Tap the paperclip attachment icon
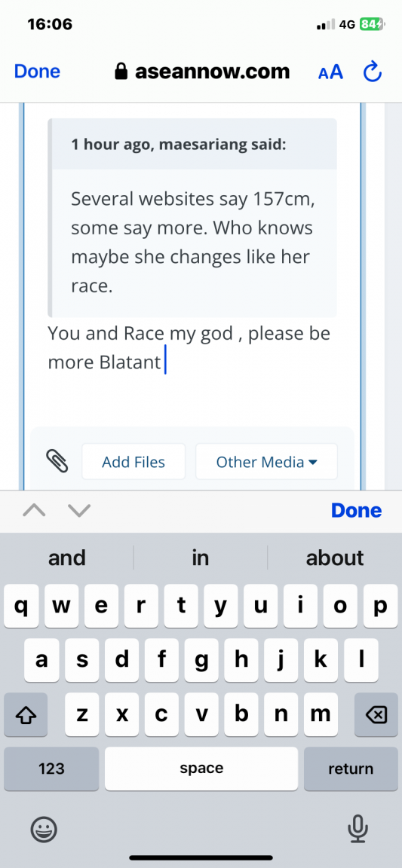This screenshot has width=402, height=868. pyautogui.click(x=57, y=460)
